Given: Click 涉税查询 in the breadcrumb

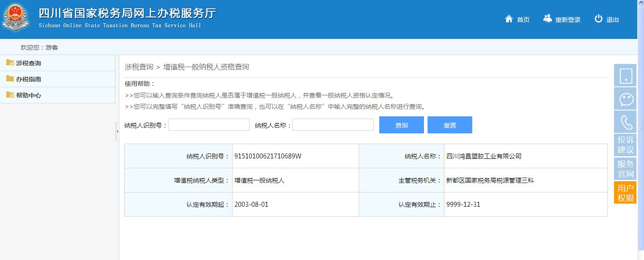Looking at the screenshot, I should pyautogui.click(x=139, y=67).
